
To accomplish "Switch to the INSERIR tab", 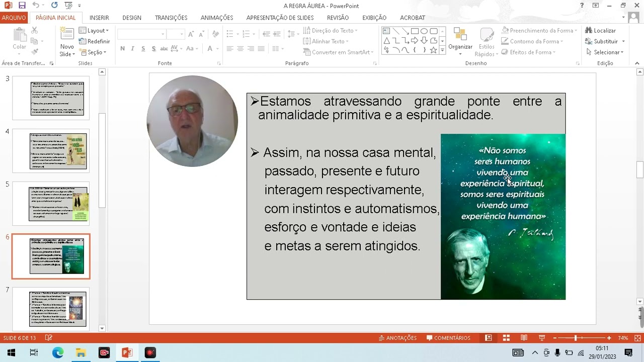I will tap(99, 18).
